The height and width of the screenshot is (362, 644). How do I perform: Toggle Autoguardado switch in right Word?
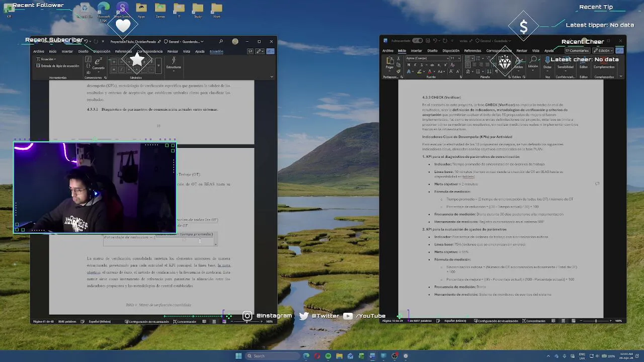click(418, 41)
